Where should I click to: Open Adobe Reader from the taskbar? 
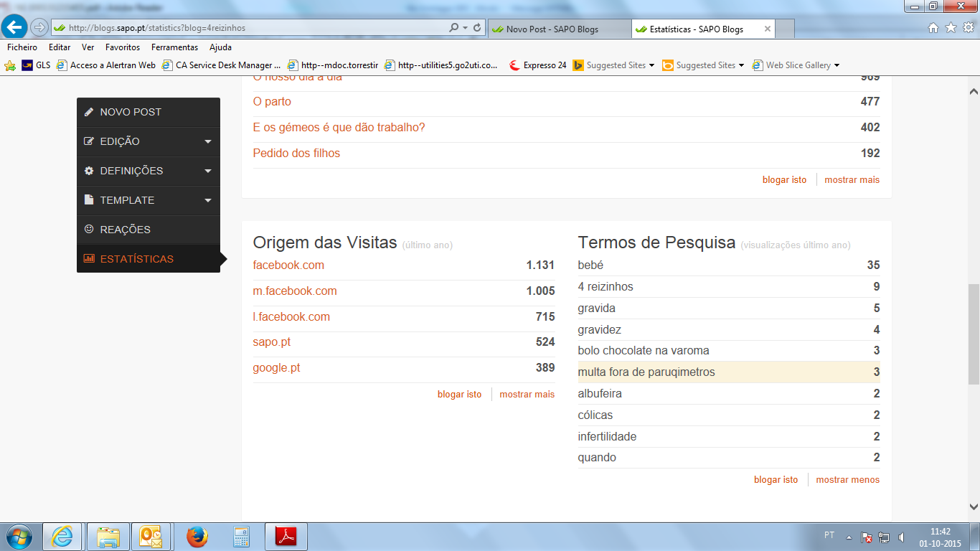click(x=286, y=537)
